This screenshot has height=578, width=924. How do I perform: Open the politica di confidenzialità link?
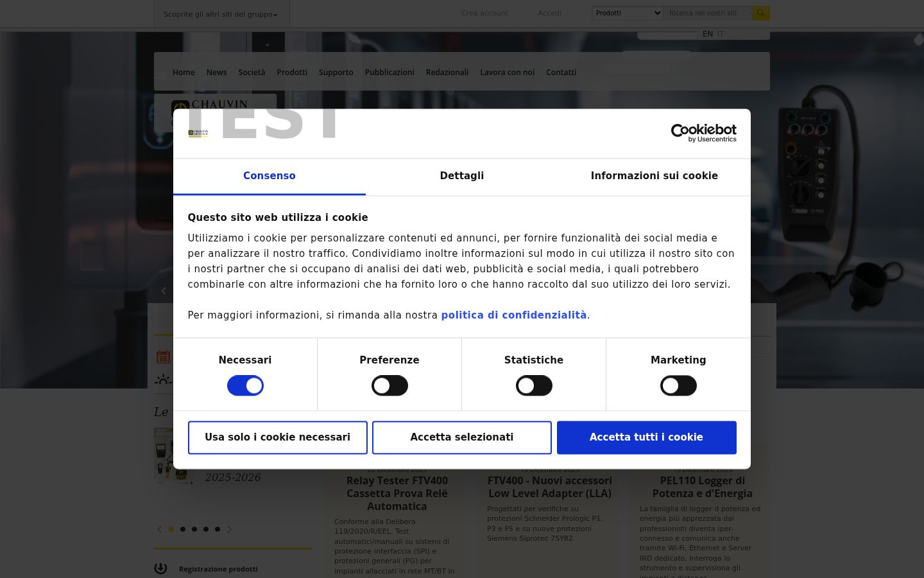(514, 315)
